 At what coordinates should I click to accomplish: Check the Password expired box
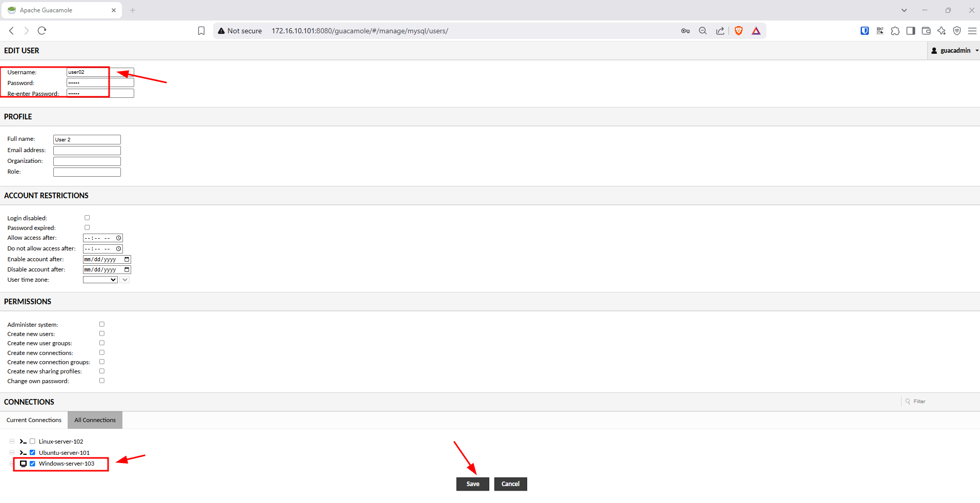point(87,227)
